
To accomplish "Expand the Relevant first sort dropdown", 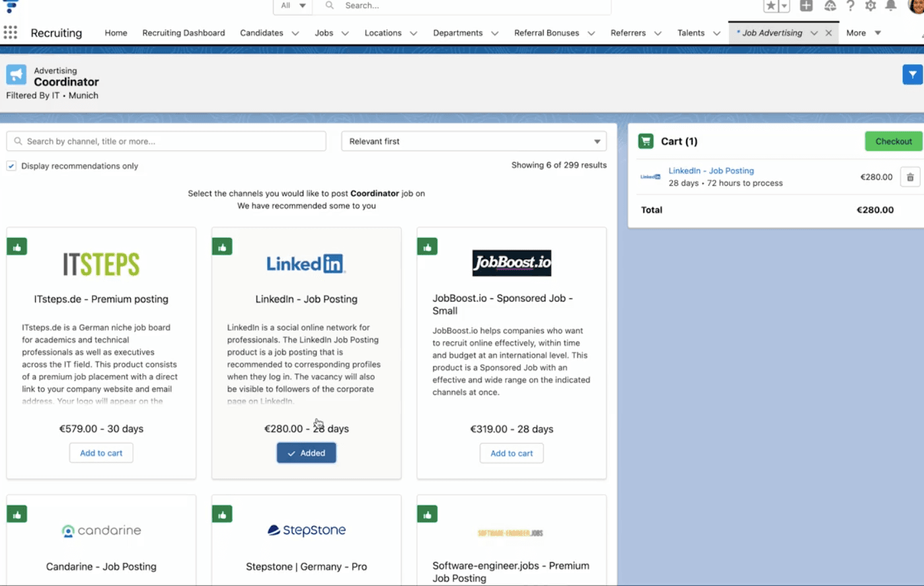I will 474,142.
